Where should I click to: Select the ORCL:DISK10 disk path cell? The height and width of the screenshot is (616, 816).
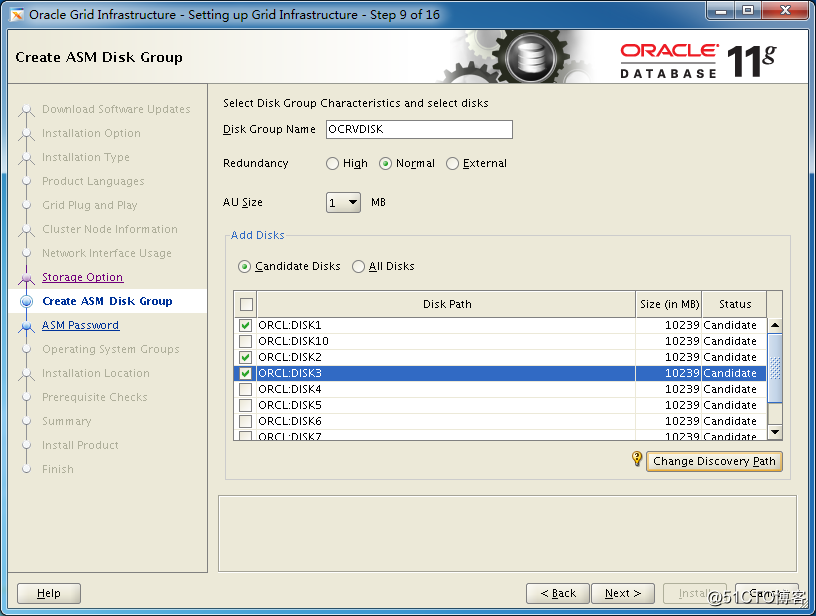pyautogui.click(x=446, y=342)
